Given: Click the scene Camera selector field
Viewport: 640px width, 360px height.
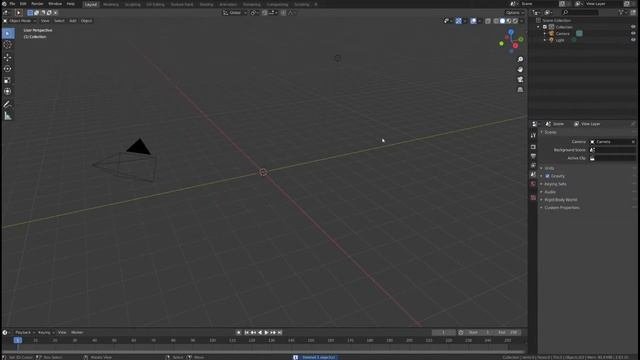Looking at the screenshot, I should point(612,142).
